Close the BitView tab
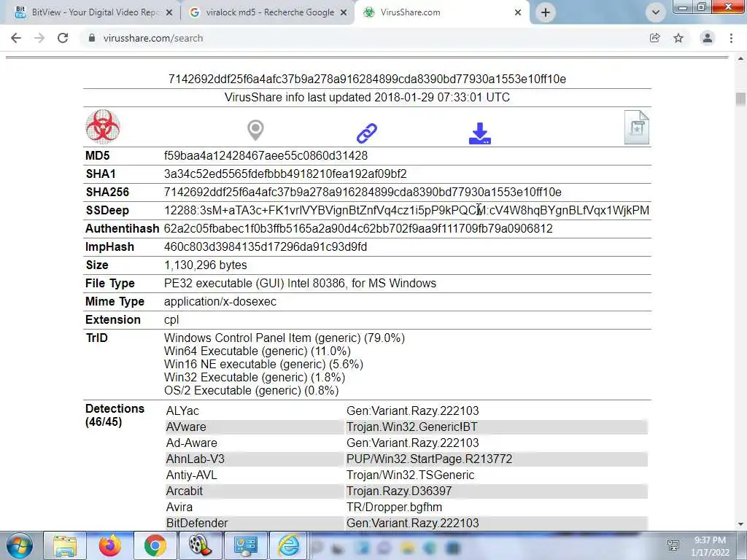The width and height of the screenshot is (747, 560). (x=169, y=13)
